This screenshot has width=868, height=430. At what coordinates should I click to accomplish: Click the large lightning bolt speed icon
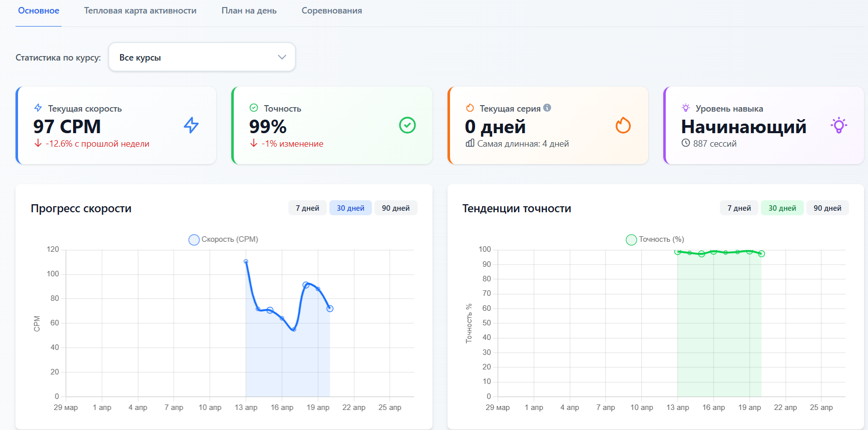point(191,125)
